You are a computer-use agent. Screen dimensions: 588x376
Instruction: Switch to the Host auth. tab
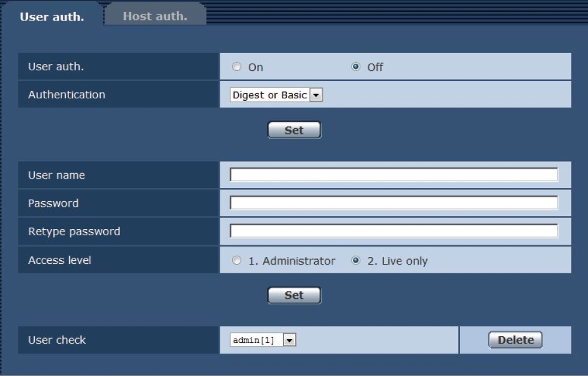(155, 16)
